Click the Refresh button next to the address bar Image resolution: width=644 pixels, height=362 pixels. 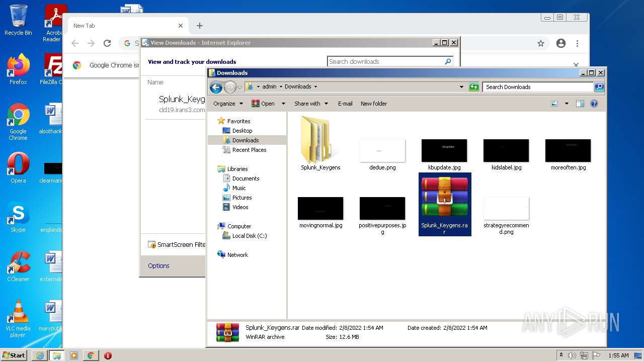(x=474, y=87)
